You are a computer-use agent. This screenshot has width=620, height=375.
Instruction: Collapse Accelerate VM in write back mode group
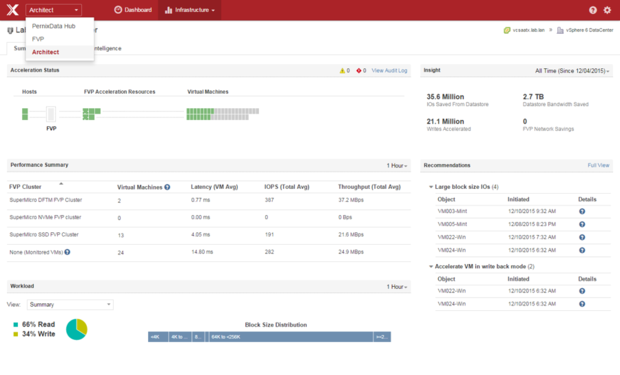[x=431, y=267]
